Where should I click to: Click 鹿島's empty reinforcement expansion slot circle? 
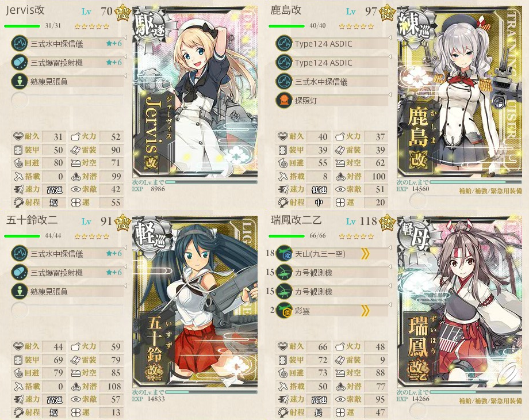coord(417,201)
